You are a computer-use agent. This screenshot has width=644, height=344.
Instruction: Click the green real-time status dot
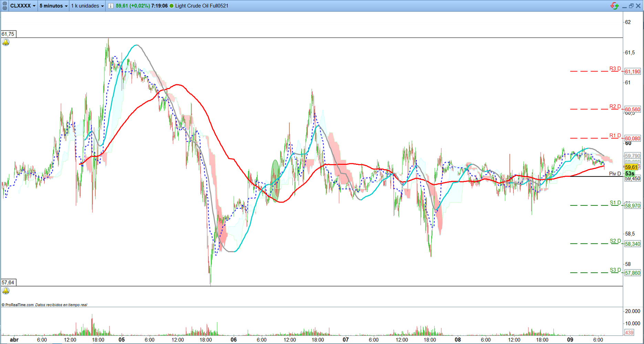point(172,6)
